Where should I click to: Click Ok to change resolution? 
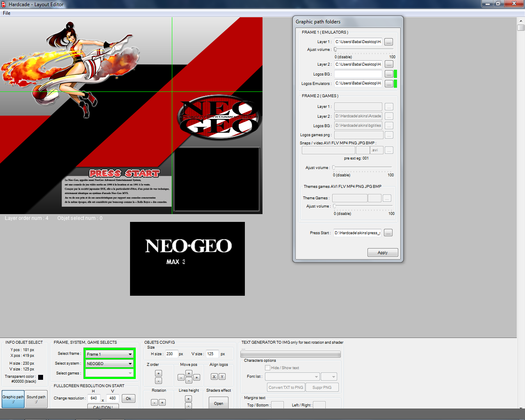click(x=128, y=398)
